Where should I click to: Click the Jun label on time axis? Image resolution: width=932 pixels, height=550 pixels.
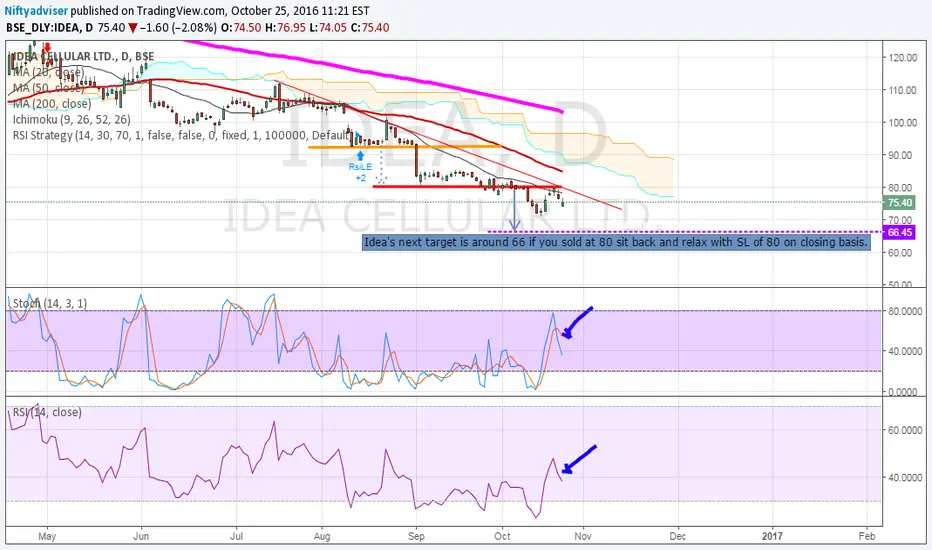[141, 536]
